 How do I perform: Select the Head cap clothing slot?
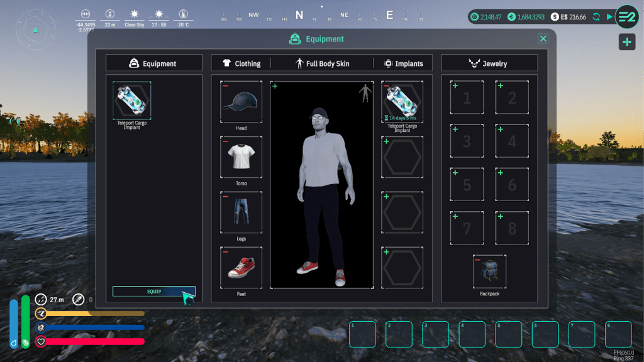coord(241,102)
